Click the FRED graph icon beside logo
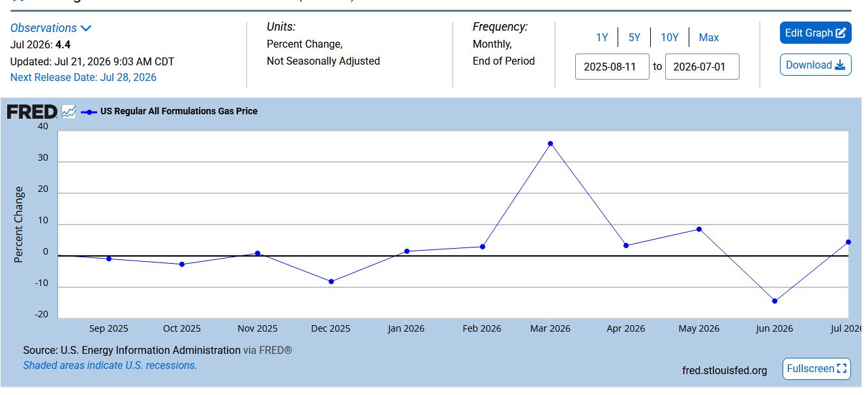This screenshot has height=395, width=868. pos(68,112)
